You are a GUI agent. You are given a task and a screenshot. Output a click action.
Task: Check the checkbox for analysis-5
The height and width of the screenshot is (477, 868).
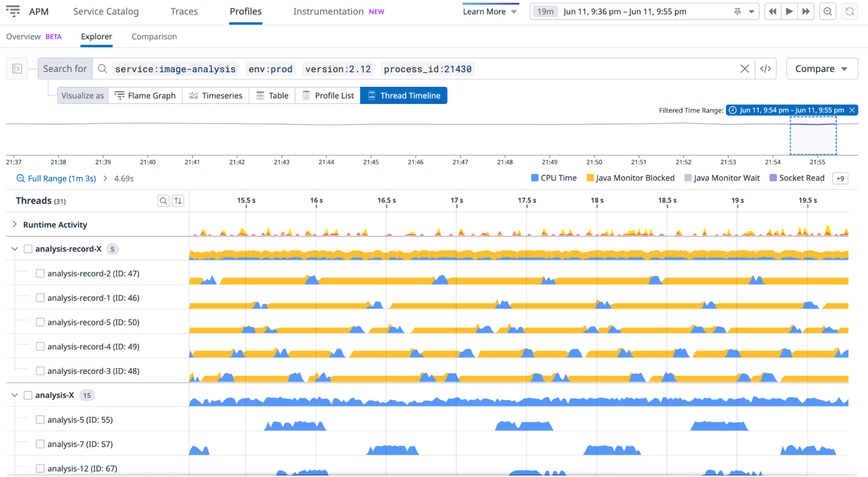[40, 419]
